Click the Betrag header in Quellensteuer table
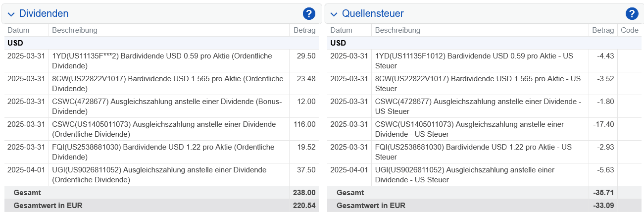This screenshot has width=644, height=214. 603,30
